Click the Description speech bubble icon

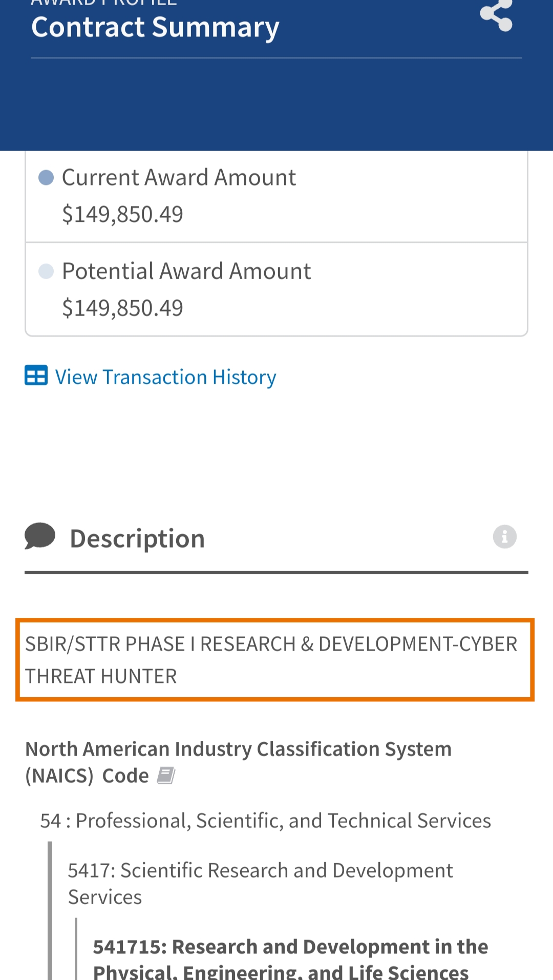[x=40, y=536]
